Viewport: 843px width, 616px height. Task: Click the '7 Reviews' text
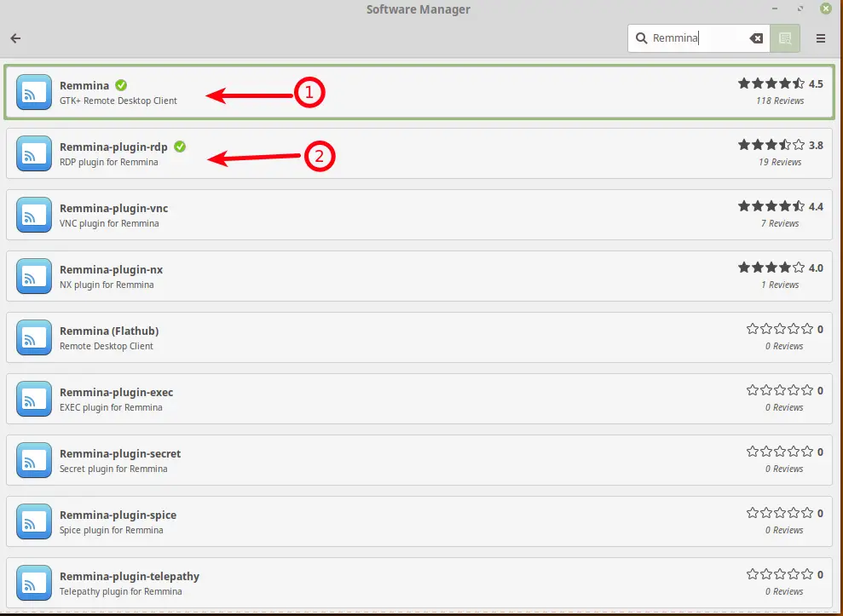[x=780, y=223]
